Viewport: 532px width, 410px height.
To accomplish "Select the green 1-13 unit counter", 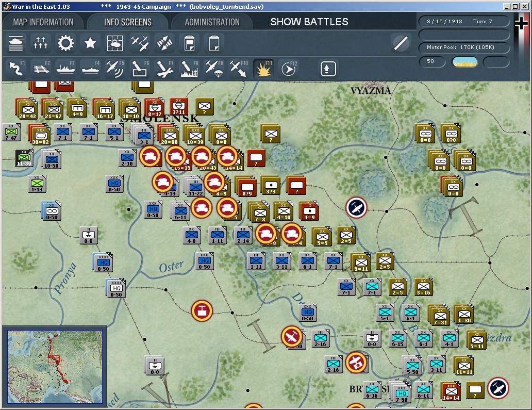I will 37,184.
